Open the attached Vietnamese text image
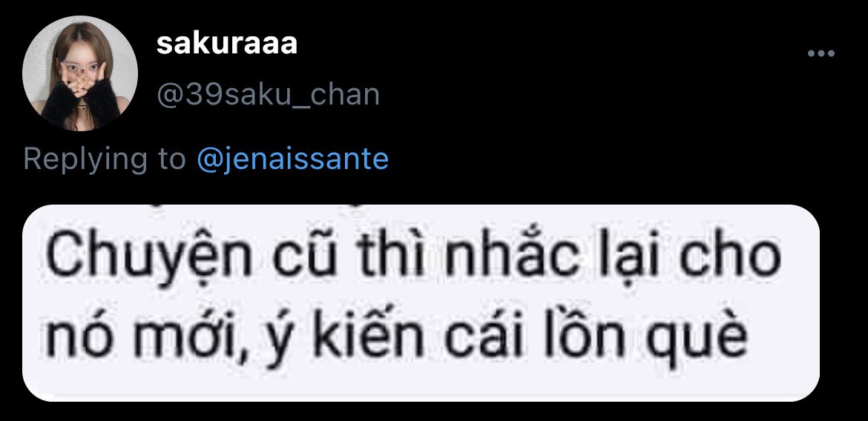The image size is (868, 421). coord(421,302)
